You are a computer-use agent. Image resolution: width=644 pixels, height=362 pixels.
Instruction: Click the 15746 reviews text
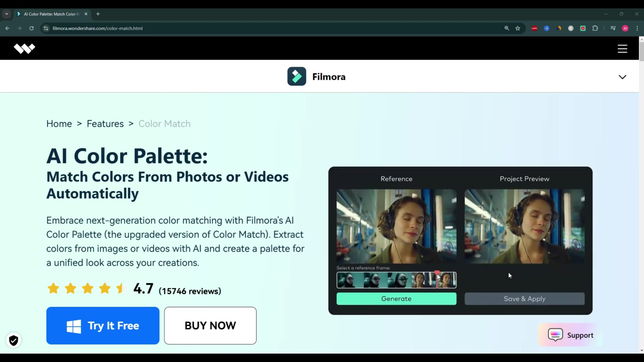tap(190, 291)
